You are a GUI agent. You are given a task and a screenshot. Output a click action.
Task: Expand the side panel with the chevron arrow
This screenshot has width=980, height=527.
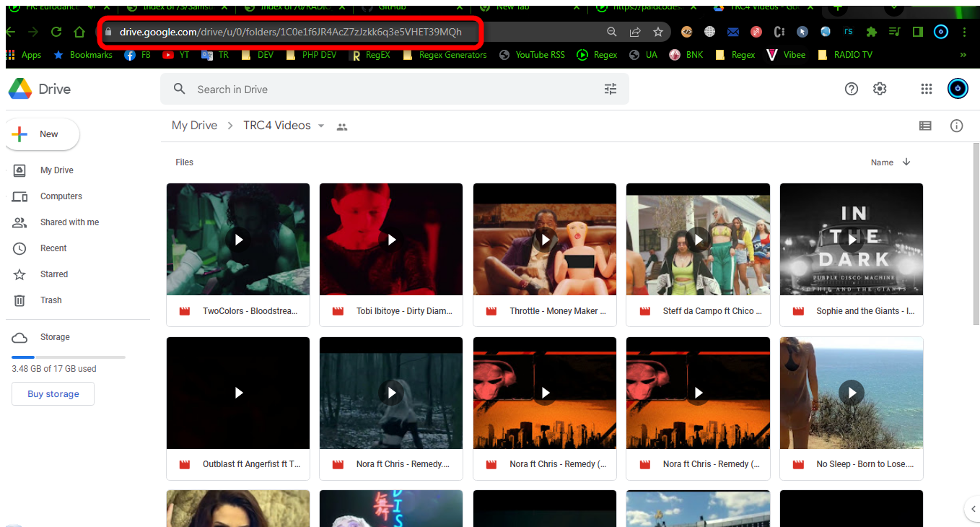pyautogui.click(x=972, y=508)
